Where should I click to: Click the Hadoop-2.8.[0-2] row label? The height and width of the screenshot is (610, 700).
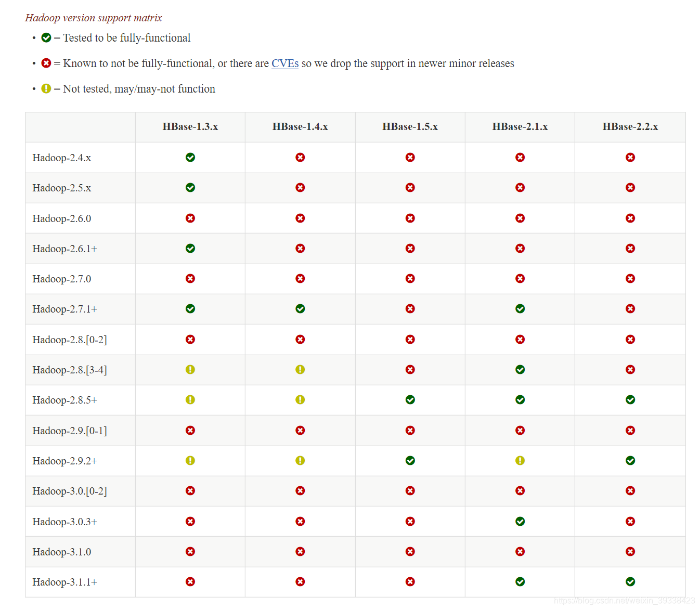(70, 340)
